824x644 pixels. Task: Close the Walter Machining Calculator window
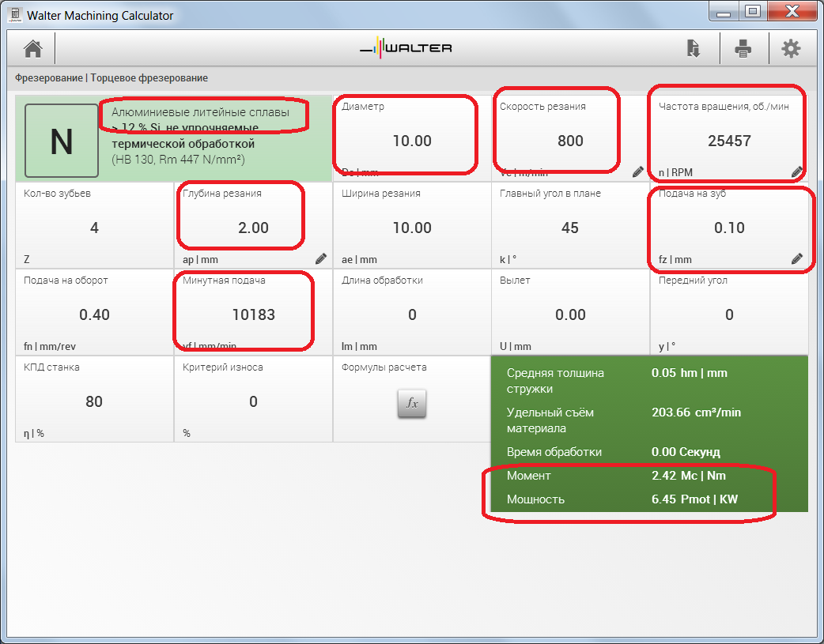pyautogui.click(x=792, y=11)
